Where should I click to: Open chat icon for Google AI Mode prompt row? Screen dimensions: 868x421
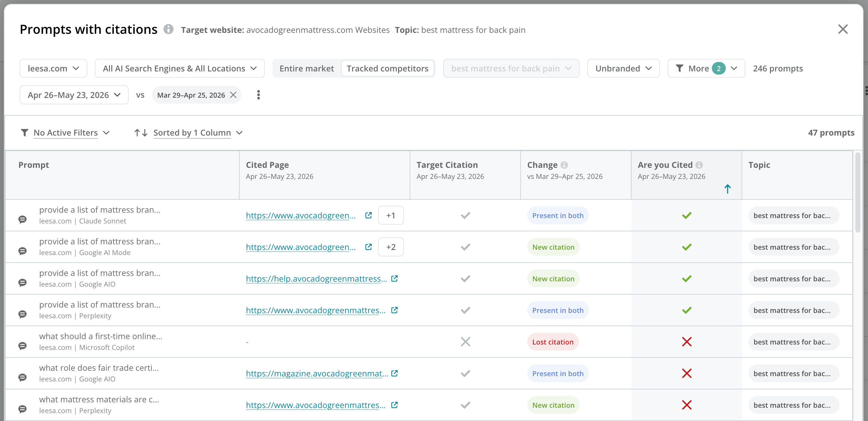(x=22, y=251)
